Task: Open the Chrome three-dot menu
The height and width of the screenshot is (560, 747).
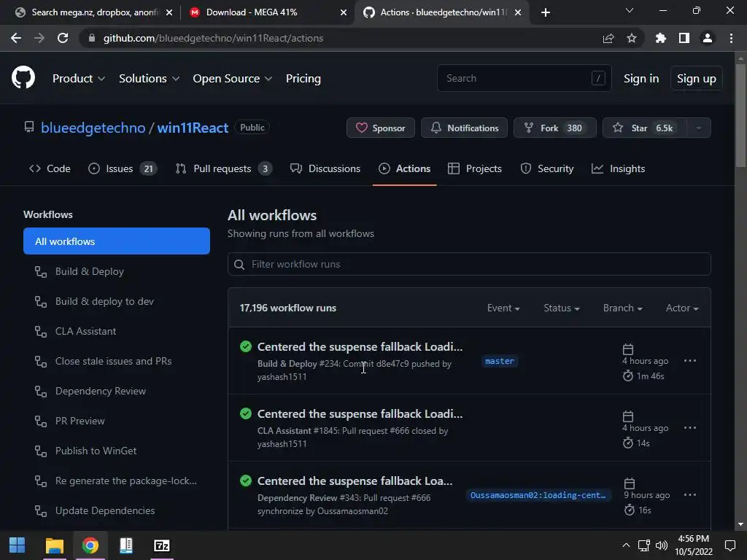Action: (731, 38)
